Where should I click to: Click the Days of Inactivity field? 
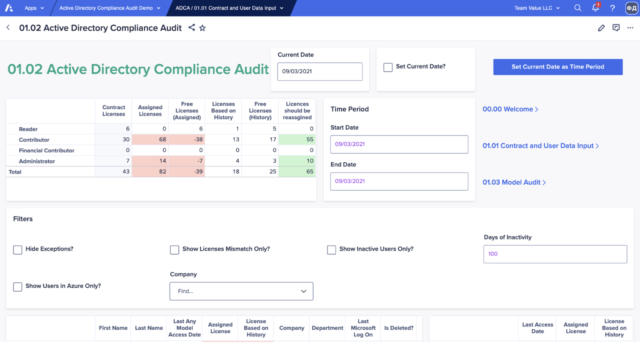(555, 254)
